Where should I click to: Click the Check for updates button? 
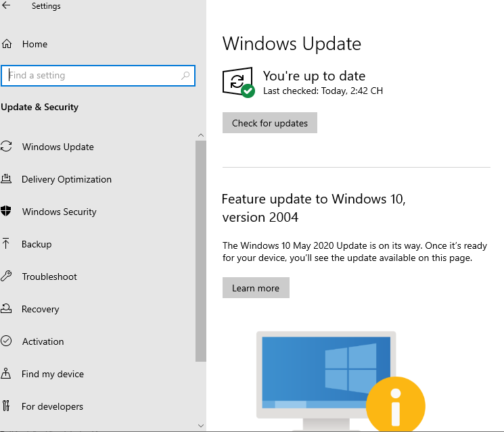coord(270,122)
